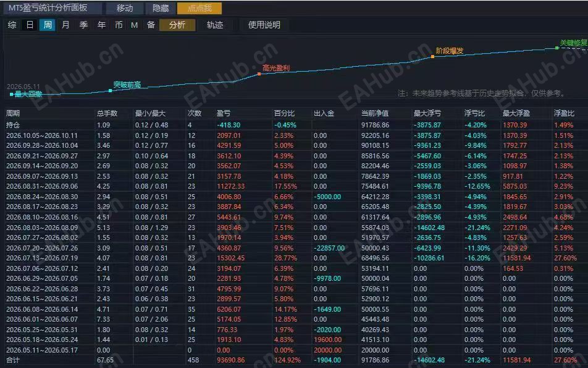Click the 最大浮亏 column header
This screenshot has width=588, height=368.
(x=427, y=113)
